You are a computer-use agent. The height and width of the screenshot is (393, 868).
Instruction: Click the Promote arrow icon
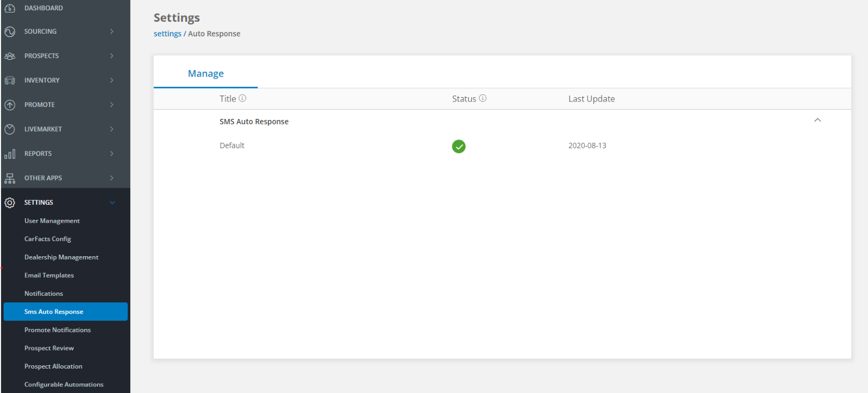tap(10, 105)
